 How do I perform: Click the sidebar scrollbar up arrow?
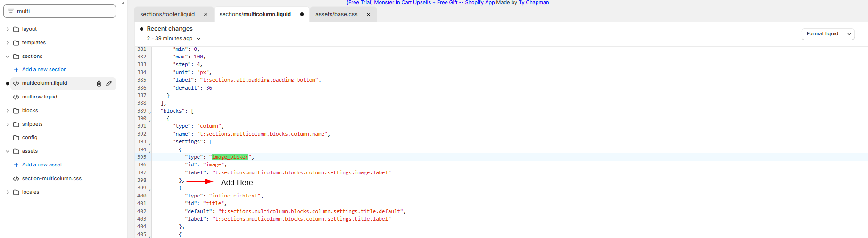[124, 3]
